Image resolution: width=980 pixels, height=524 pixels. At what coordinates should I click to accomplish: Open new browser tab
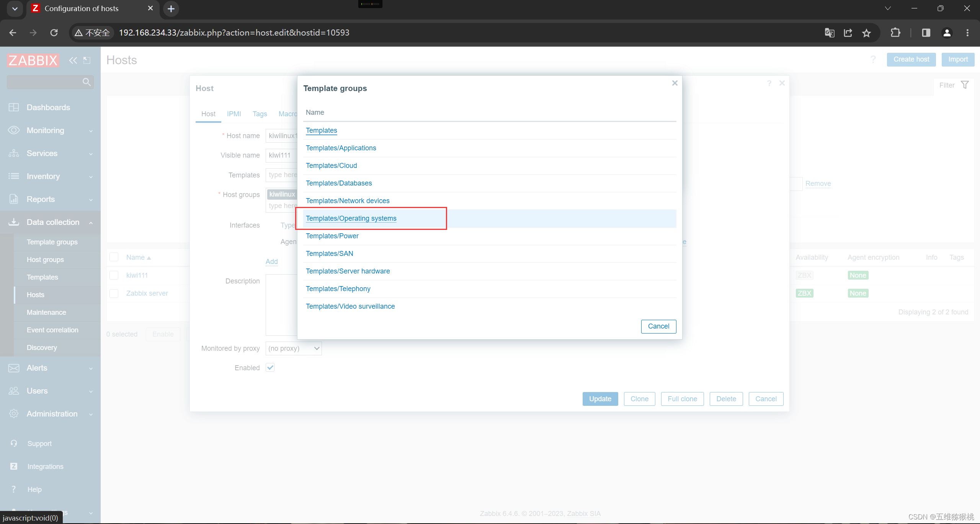click(171, 8)
